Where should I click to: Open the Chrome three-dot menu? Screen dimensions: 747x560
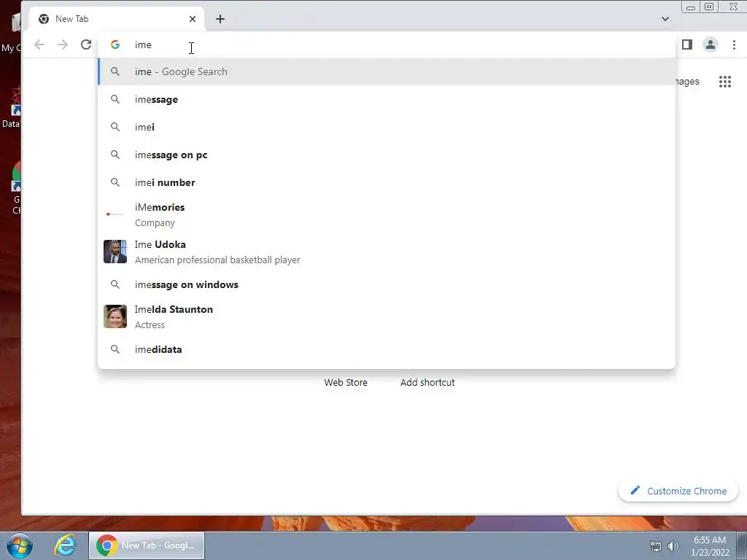[x=734, y=44]
